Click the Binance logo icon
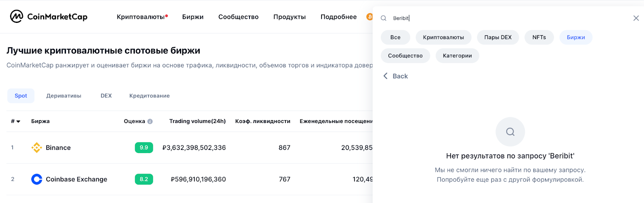This screenshot has width=644, height=203. (x=37, y=148)
